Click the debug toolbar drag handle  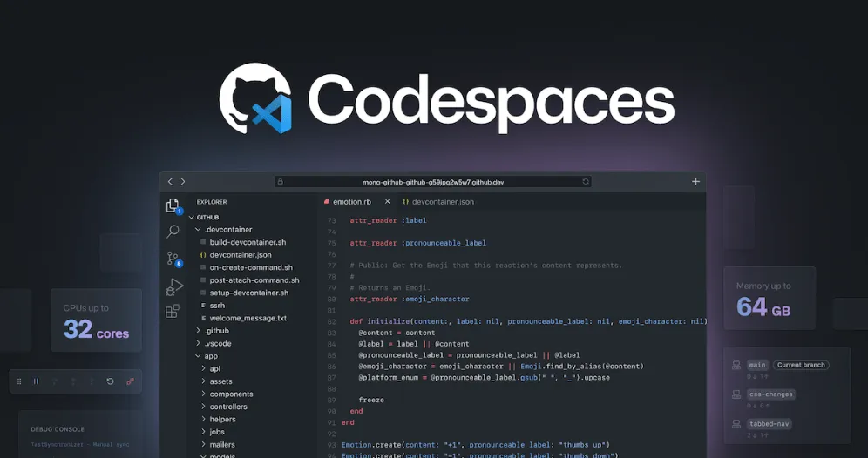(x=19, y=381)
